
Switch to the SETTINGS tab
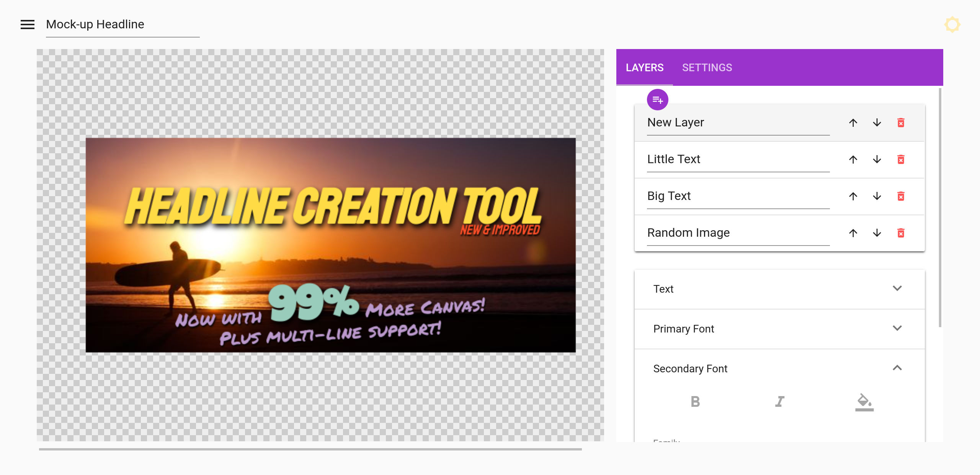[x=707, y=67]
